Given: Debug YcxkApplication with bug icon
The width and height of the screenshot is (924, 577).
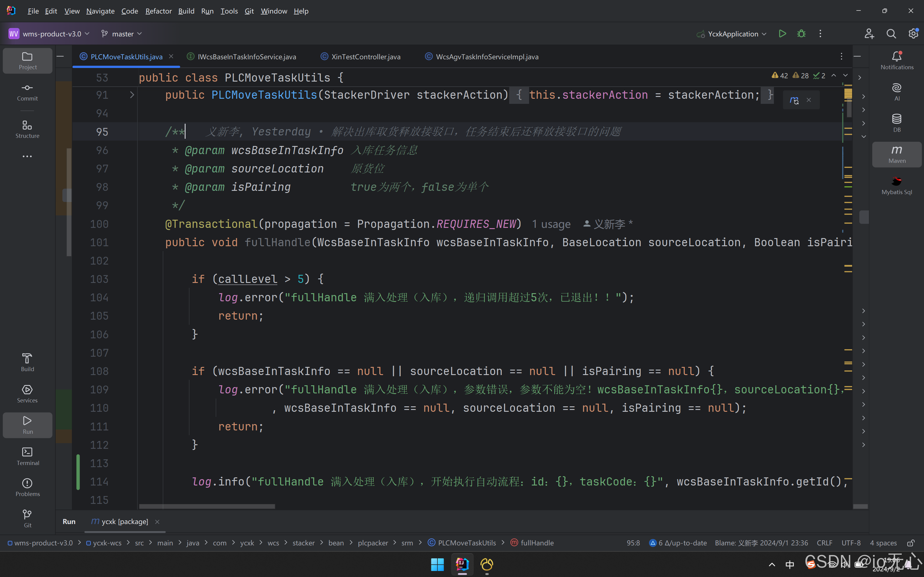Looking at the screenshot, I should 801,34.
